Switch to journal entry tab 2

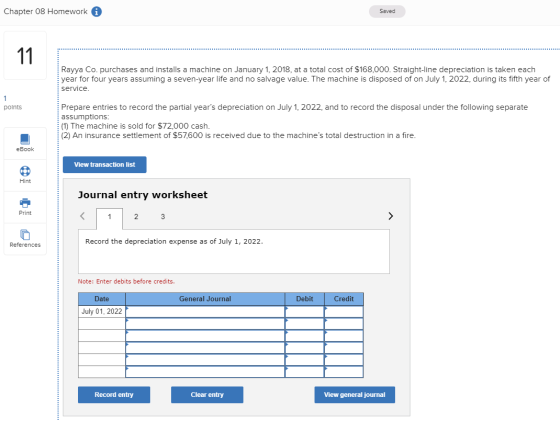(x=136, y=216)
